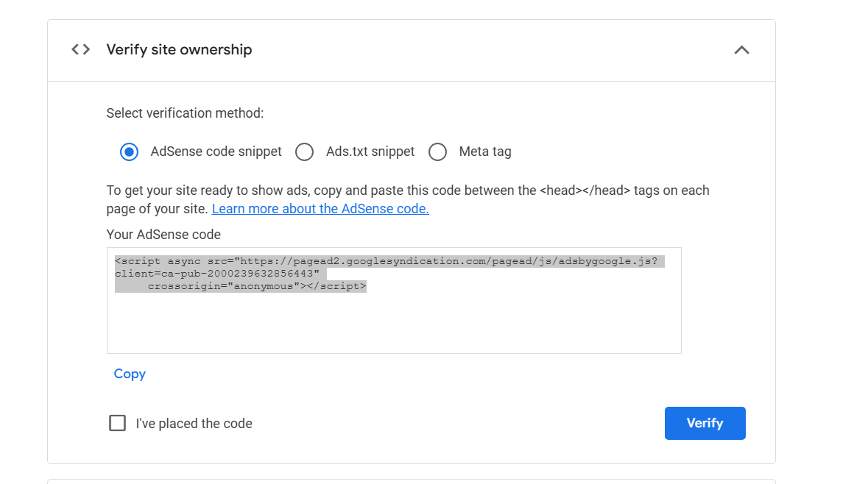Click the I've placed the code label text

tap(194, 424)
